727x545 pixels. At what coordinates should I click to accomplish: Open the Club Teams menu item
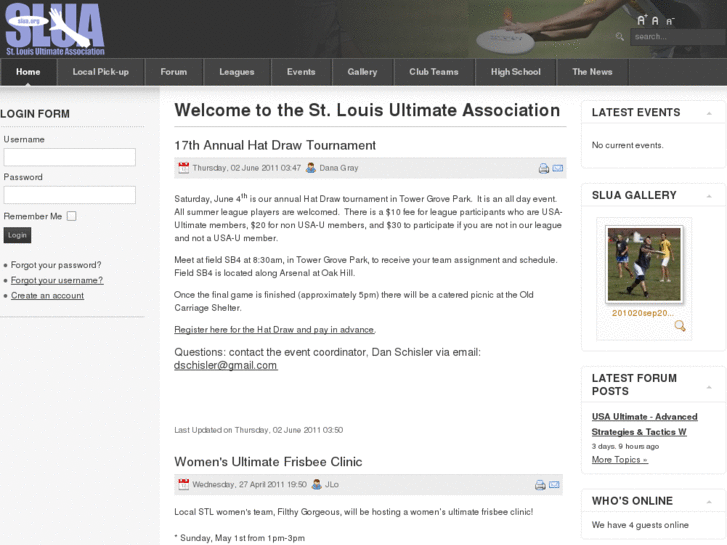tap(434, 72)
